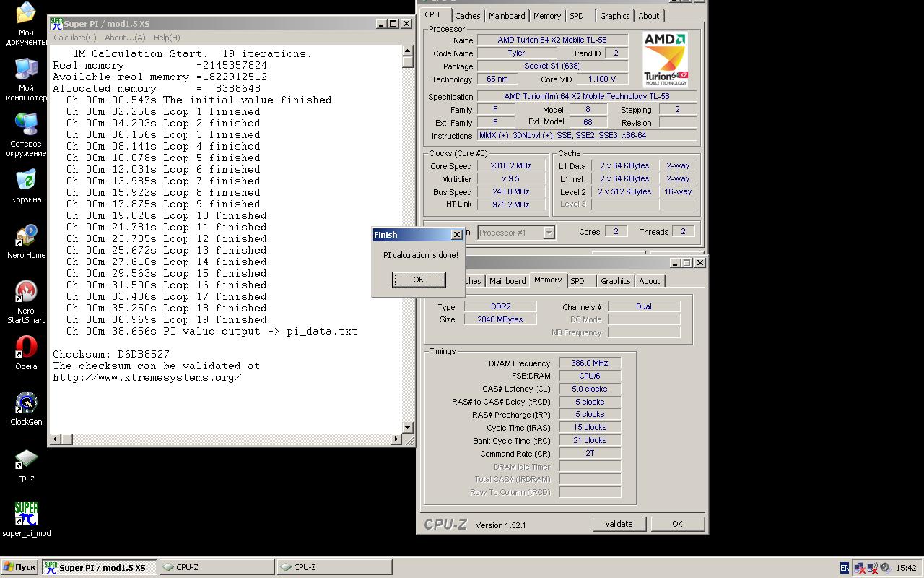924x578 pixels.
Task: Click the HT Link value 975.2 MHz
Action: point(511,204)
